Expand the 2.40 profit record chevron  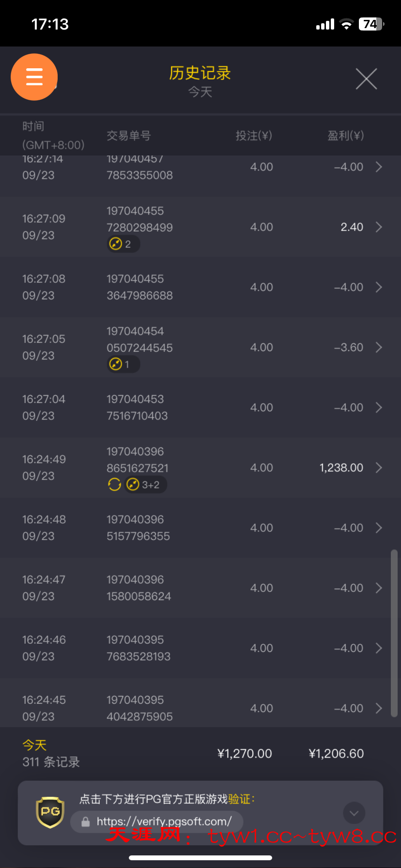[379, 227]
